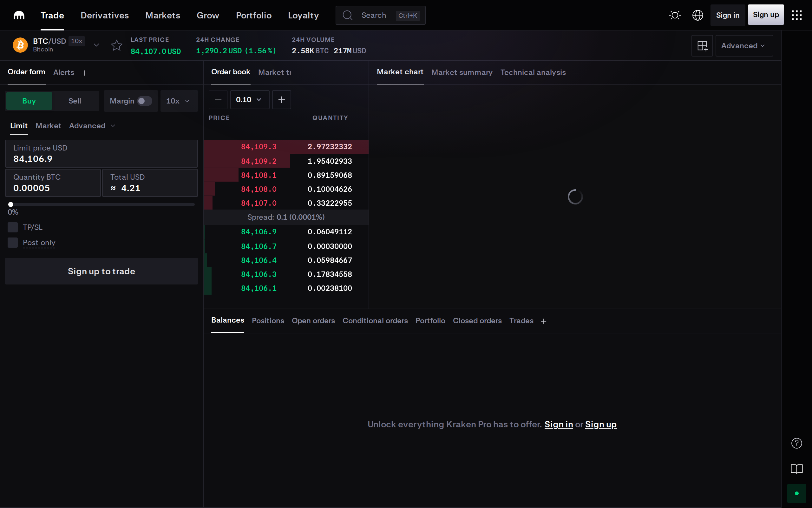Click Sign up to trade button

101,271
